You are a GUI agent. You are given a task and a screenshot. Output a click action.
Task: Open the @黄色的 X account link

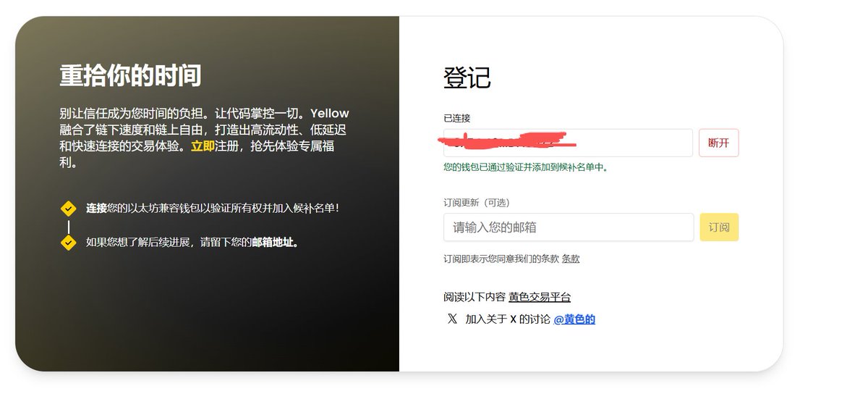coord(574,319)
